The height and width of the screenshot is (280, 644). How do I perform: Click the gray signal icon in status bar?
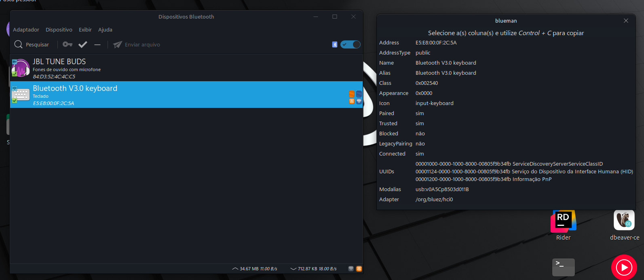coord(351,269)
